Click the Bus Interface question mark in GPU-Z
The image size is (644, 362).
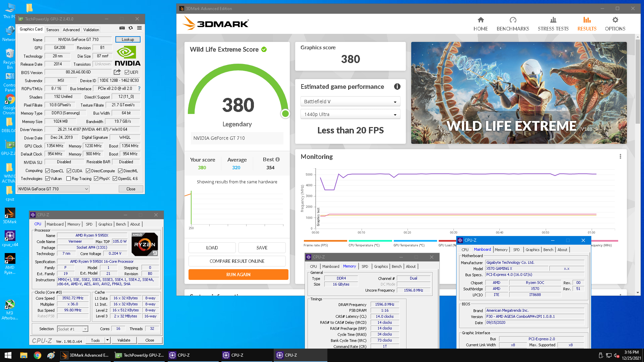139,88
